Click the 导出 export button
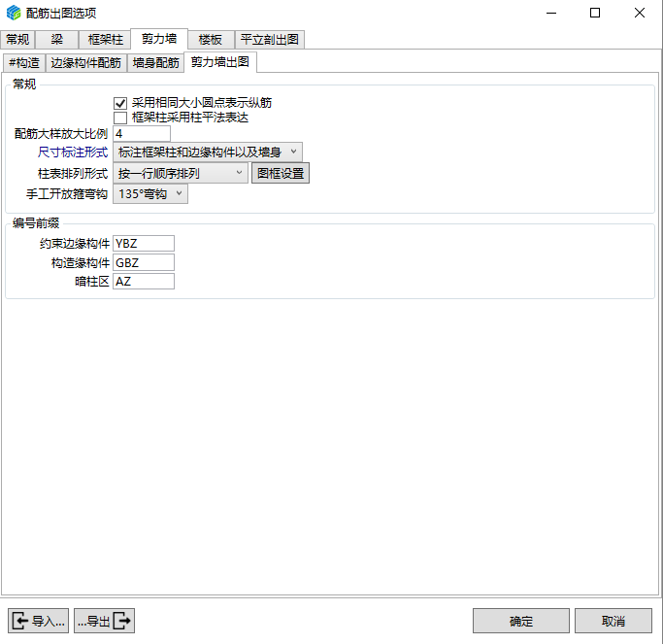663x644 pixels. 104,621
